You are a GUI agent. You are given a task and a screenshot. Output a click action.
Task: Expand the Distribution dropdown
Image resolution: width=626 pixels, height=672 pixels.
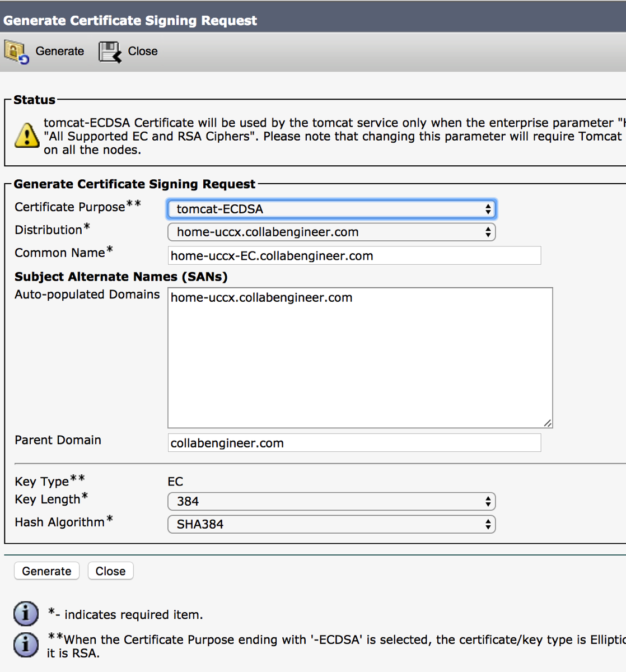331,232
